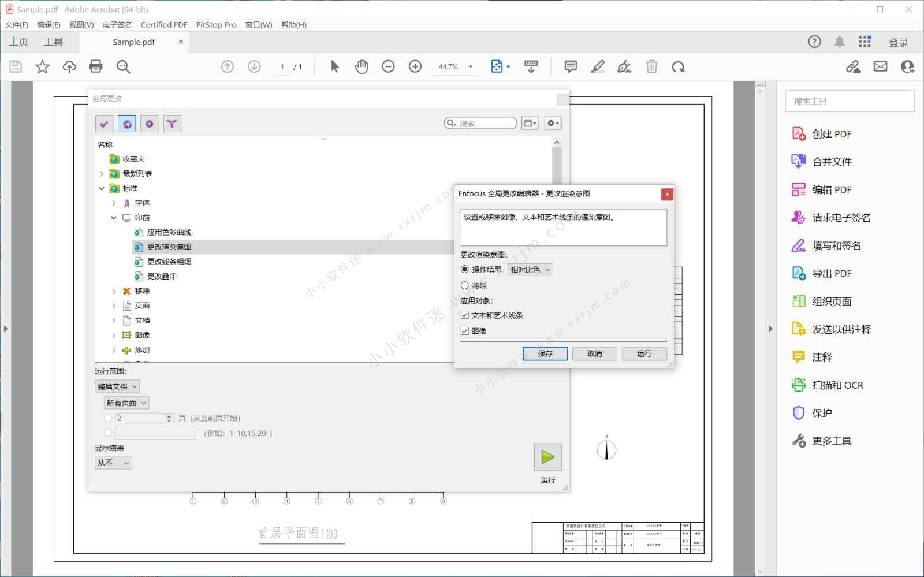Select the 操作结果 radio button

tap(465, 269)
